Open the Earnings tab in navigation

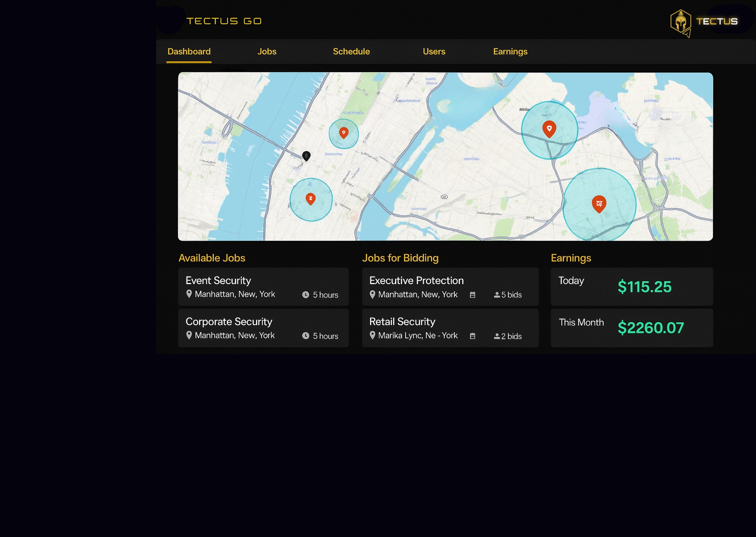[510, 52]
